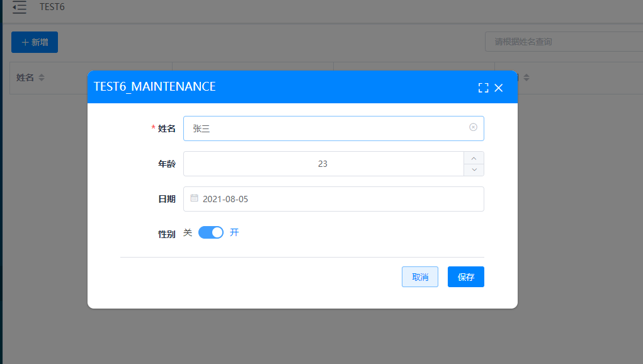Focus the 姓名 input containing 张三
The image size is (643, 364).
(333, 128)
